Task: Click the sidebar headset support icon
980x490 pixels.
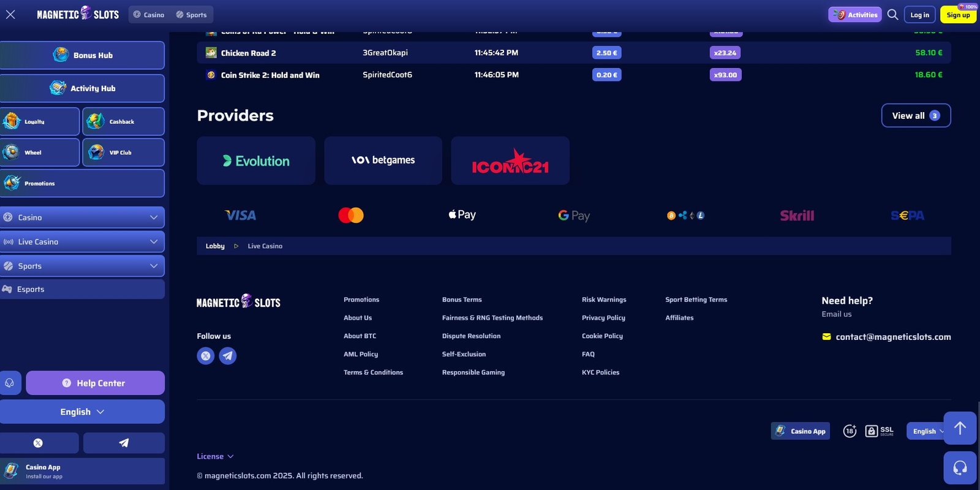Action: (x=10, y=383)
